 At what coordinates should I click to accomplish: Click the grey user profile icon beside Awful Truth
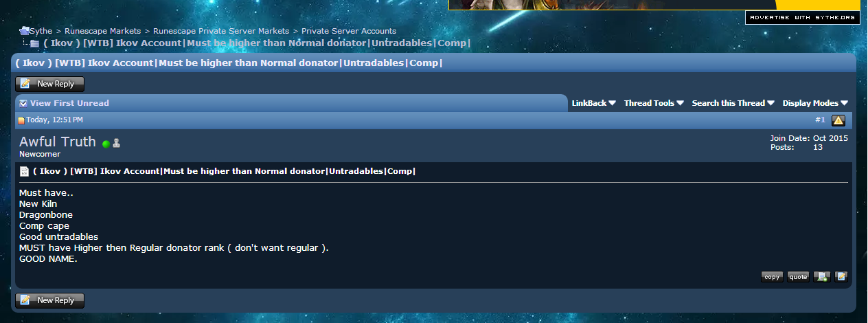point(117,144)
